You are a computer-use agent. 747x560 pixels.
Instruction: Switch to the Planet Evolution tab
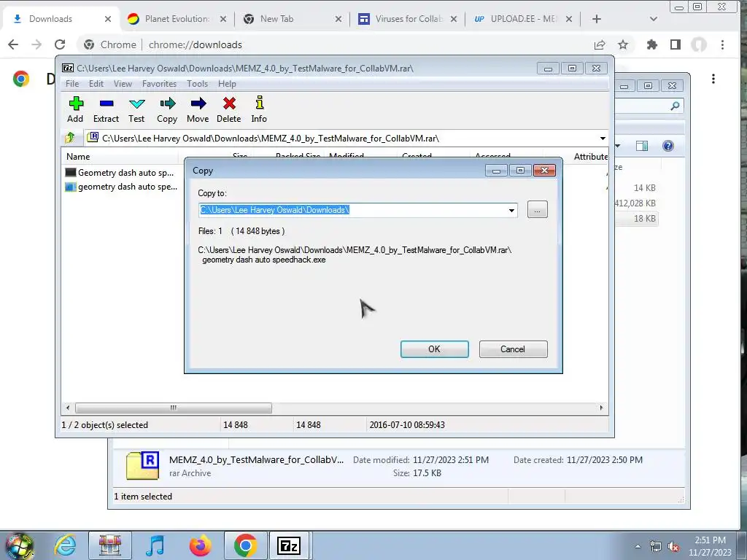(177, 19)
